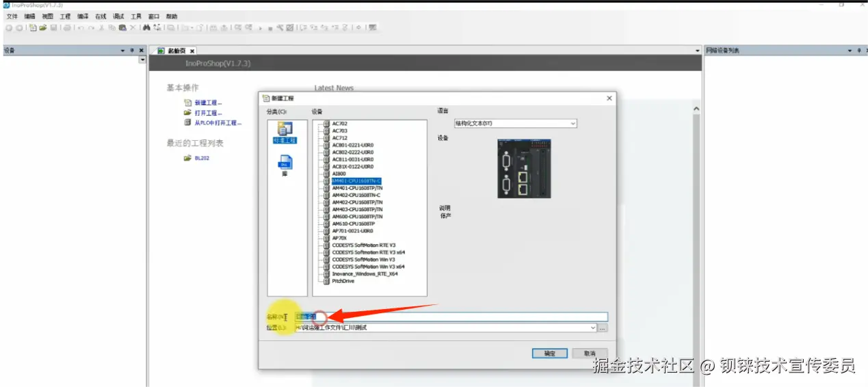The image size is (868, 387).
Task: Open the document tabs list dropdown arrow
Action: coord(698,51)
